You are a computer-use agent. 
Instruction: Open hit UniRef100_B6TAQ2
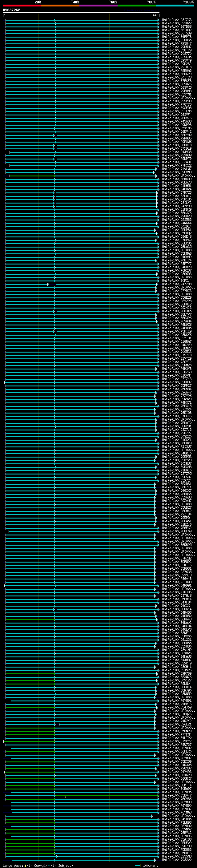(177, 30)
